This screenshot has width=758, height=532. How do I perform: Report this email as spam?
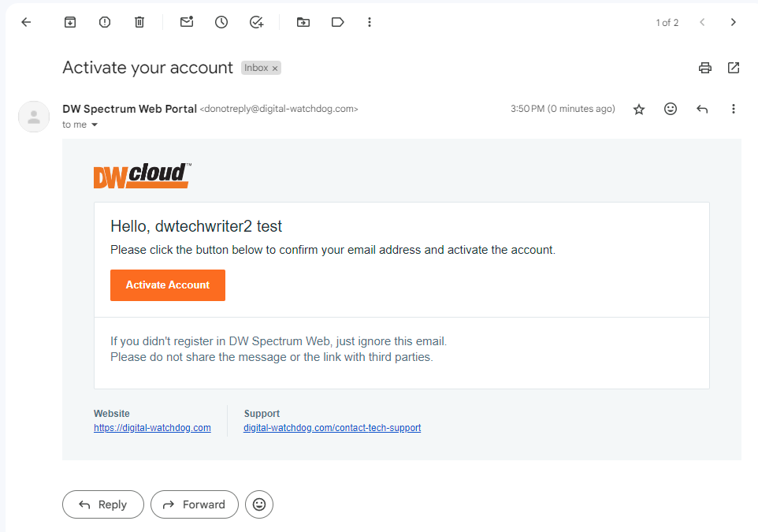[105, 22]
